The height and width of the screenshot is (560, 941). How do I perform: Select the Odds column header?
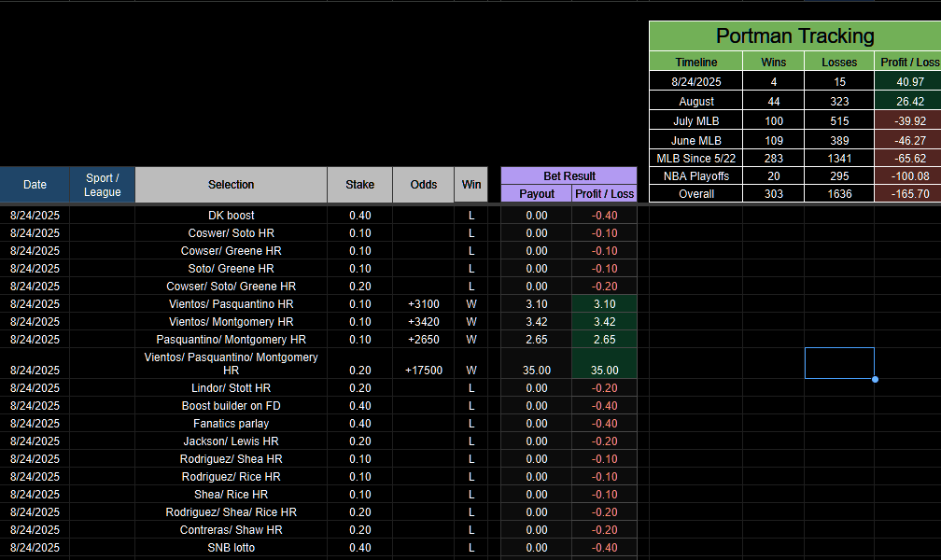423,185
